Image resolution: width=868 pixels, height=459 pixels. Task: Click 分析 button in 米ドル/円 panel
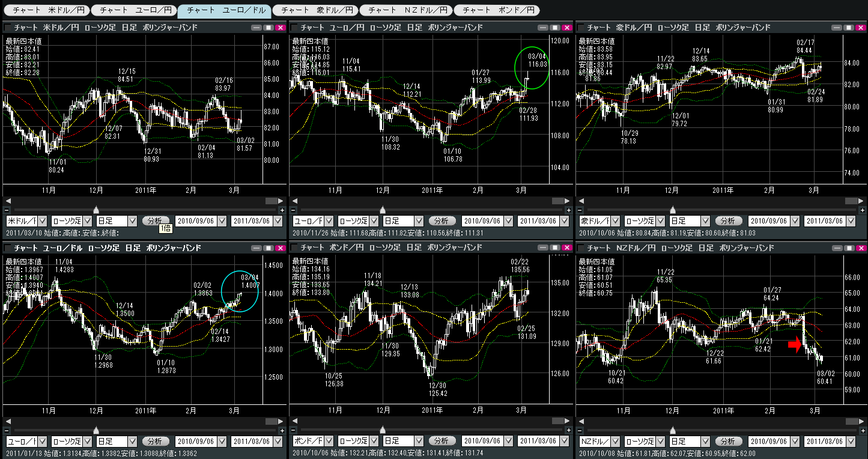156,221
